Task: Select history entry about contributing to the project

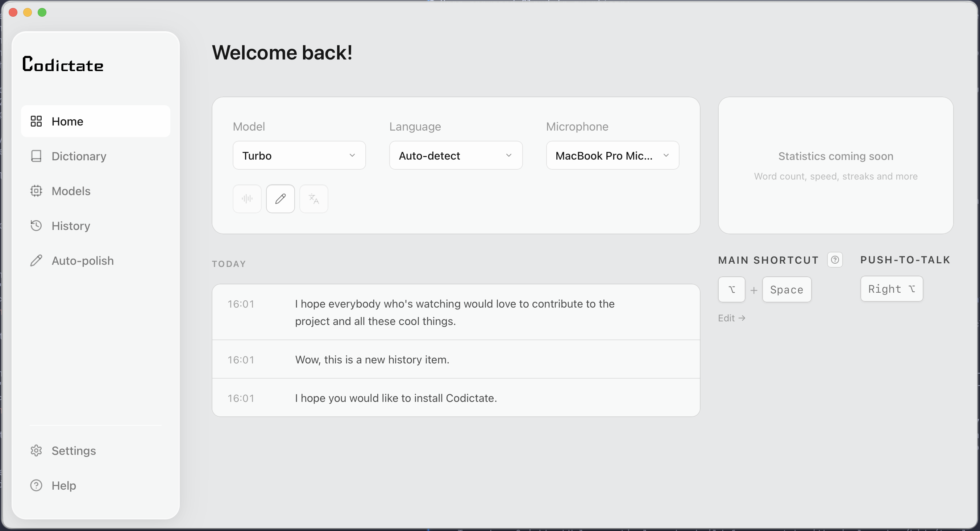Action: click(456, 312)
